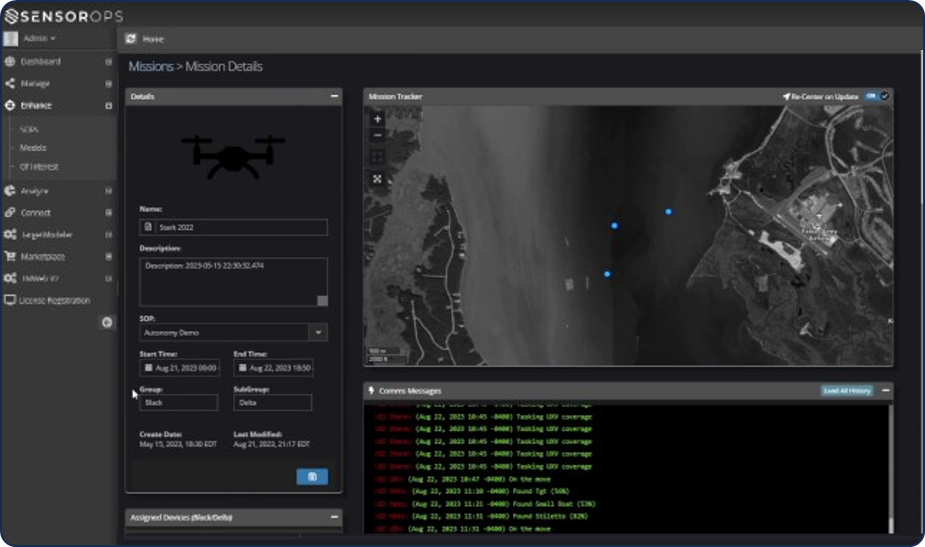The image size is (925, 547).
Task: Toggle Re-Center on Update switch
Action: tap(876, 96)
